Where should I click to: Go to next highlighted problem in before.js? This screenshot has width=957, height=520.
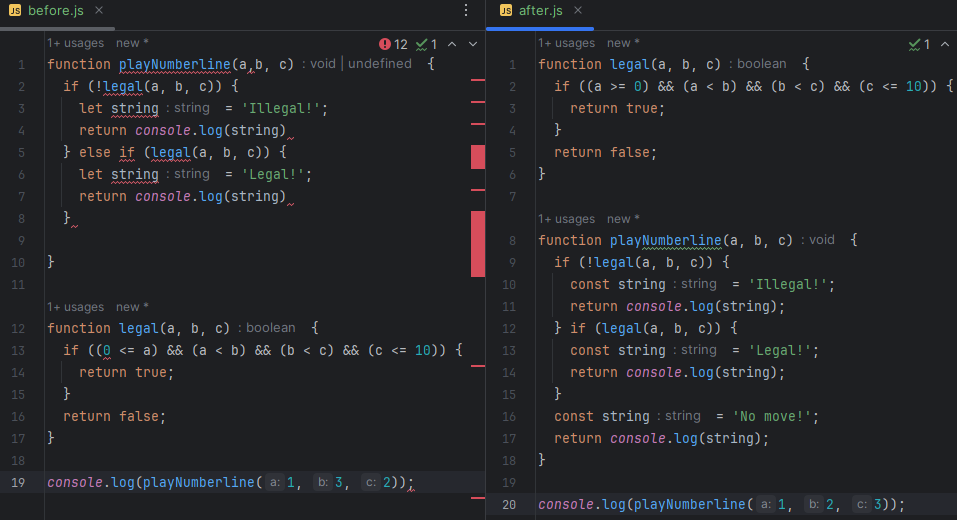coord(473,44)
